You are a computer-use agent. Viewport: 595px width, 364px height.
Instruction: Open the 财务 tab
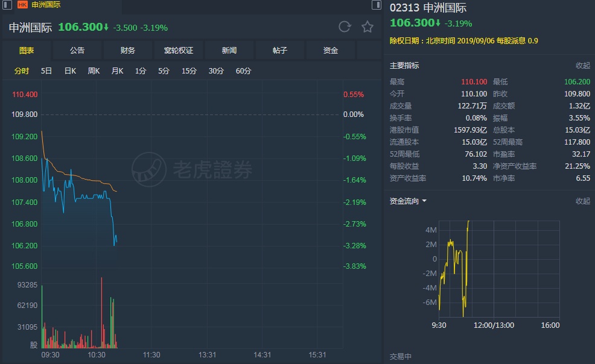point(128,51)
